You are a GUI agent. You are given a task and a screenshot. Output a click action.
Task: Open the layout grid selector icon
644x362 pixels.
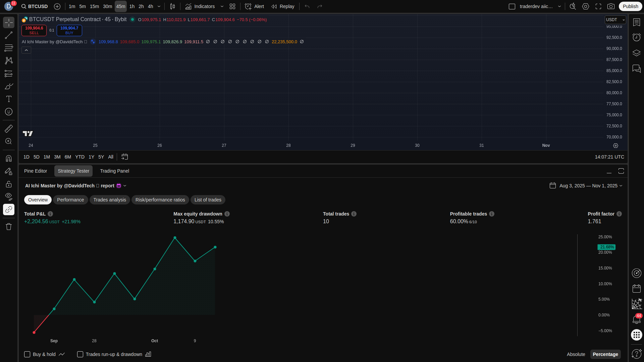[232, 6]
